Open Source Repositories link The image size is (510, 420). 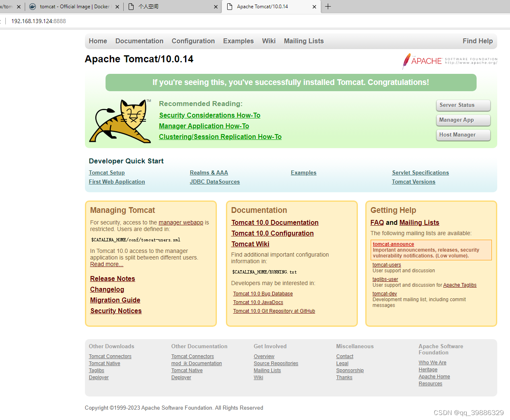tap(276, 363)
